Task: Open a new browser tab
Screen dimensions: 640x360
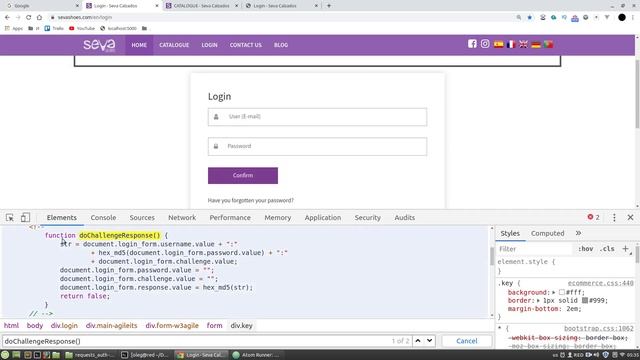Action: tap(329, 6)
